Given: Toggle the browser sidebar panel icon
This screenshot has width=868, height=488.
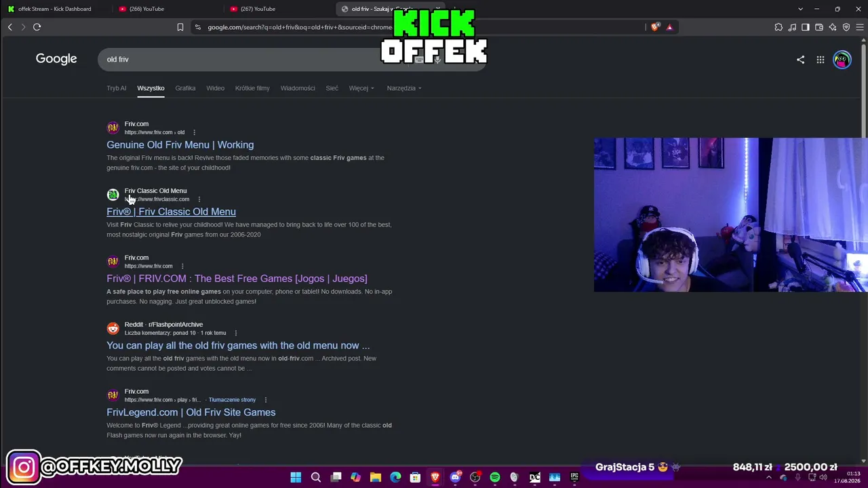Looking at the screenshot, I should point(806,27).
